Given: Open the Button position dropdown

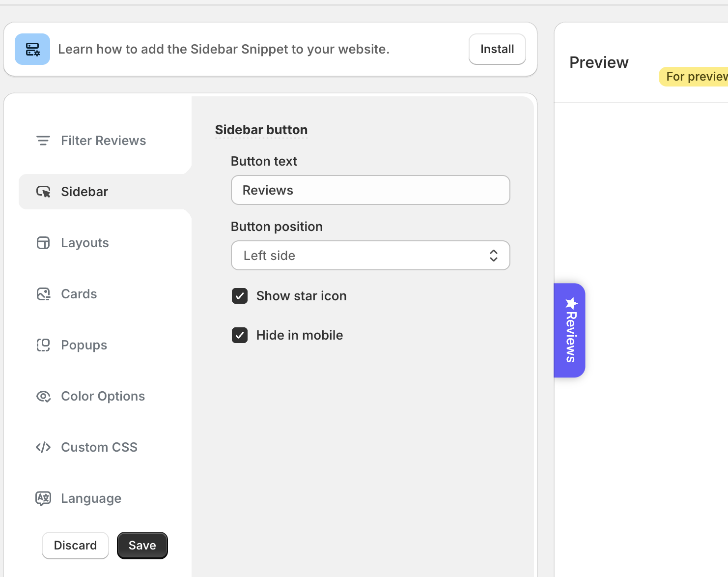Looking at the screenshot, I should (370, 256).
